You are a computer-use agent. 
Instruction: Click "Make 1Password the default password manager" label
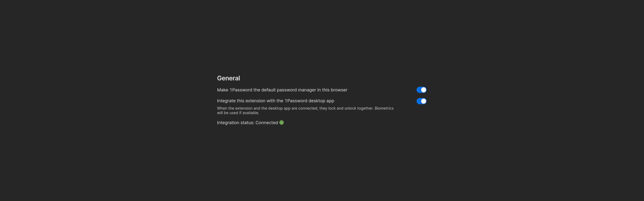[x=282, y=90]
